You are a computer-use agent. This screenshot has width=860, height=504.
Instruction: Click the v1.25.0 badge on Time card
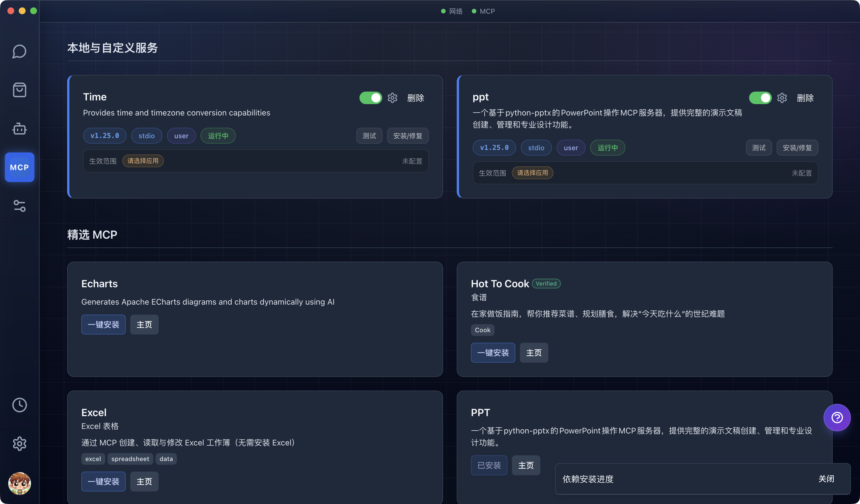tap(105, 136)
